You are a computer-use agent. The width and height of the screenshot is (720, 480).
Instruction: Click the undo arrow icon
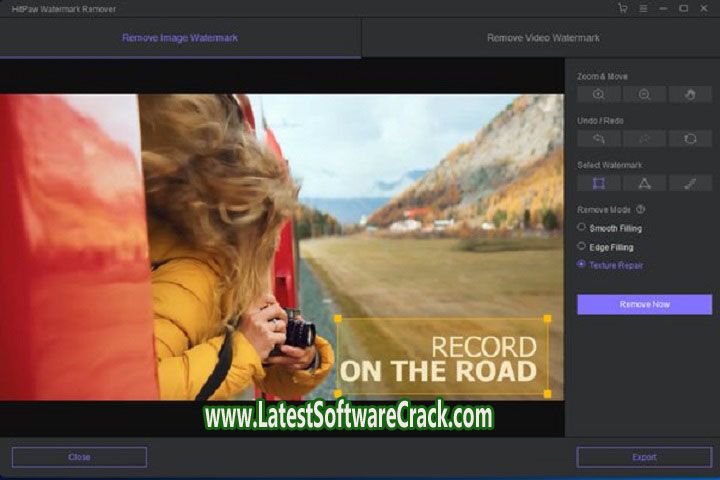click(599, 138)
